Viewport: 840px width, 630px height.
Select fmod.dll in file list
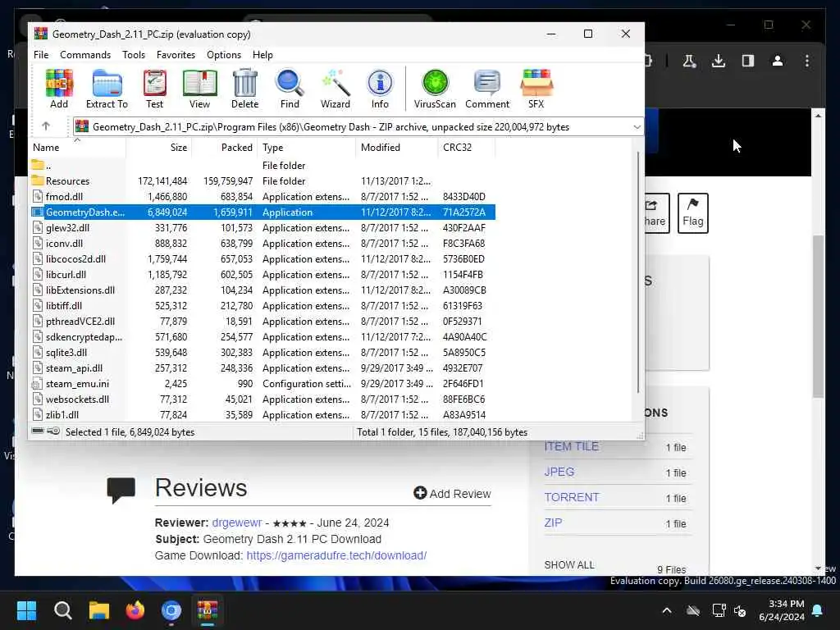262,197
